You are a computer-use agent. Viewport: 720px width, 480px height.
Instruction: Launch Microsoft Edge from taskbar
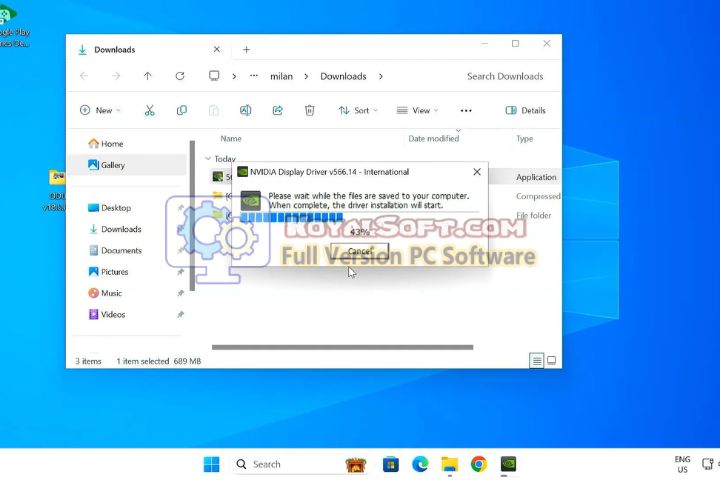click(420, 464)
